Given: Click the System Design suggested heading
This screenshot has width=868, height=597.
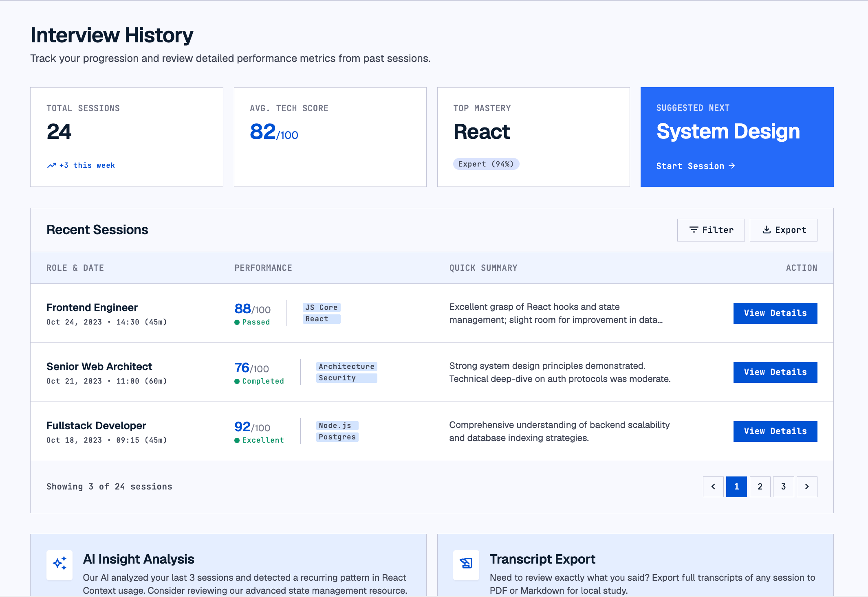Looking at the screenshot, I should 728,132.
